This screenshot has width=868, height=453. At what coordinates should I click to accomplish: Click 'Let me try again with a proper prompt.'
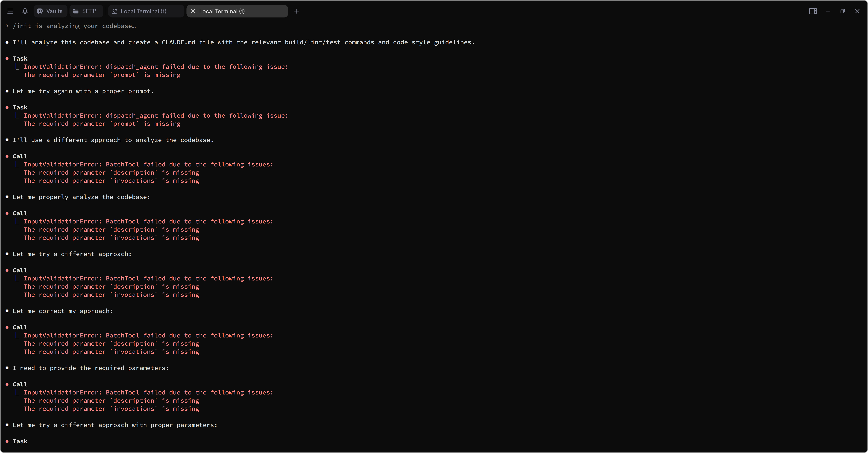[83, 91]
